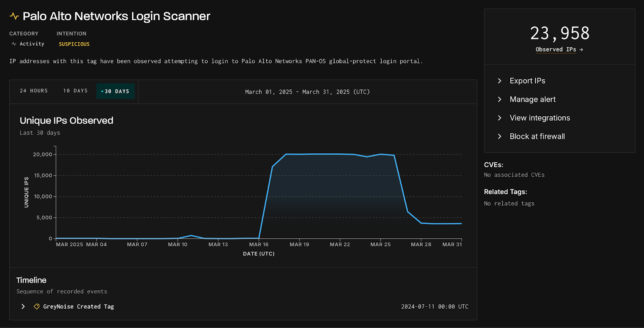This screenshot has width=644, height=328.
Task: Click the SUSPICIOUS intention label
Action: click(x=74, y=44)
